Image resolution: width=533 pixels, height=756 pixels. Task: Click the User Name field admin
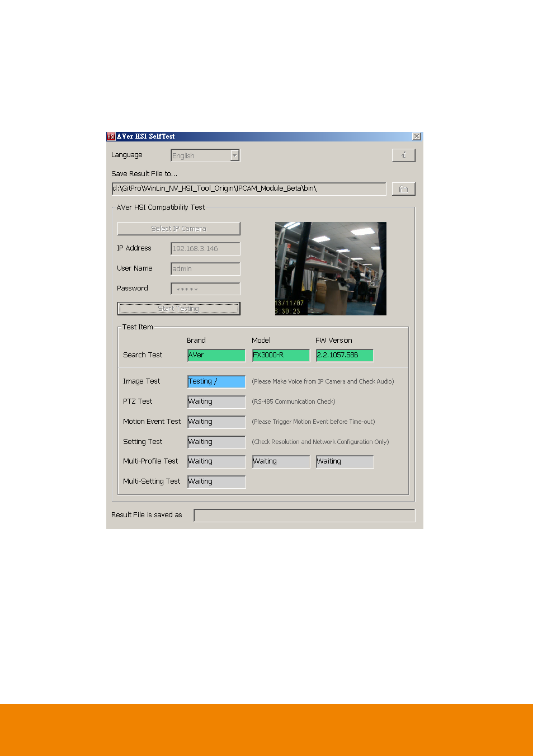click(x=205, y=269)
